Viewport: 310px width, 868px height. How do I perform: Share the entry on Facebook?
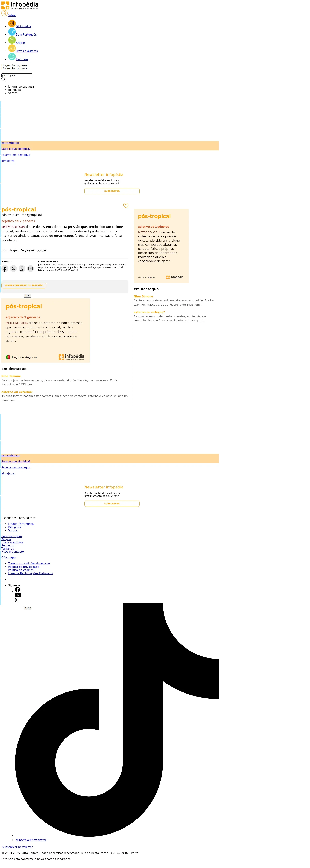pyautogui.click(x=5, y=269)
